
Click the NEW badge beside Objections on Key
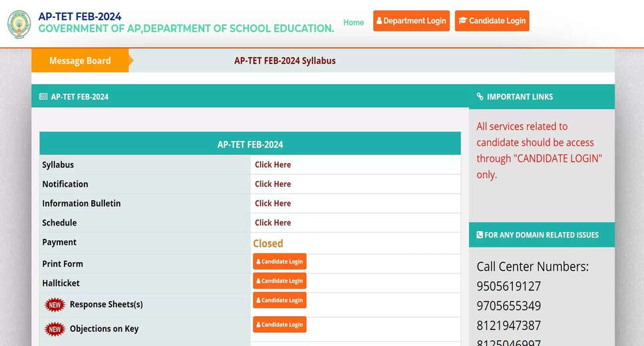(x=55, y=329)
